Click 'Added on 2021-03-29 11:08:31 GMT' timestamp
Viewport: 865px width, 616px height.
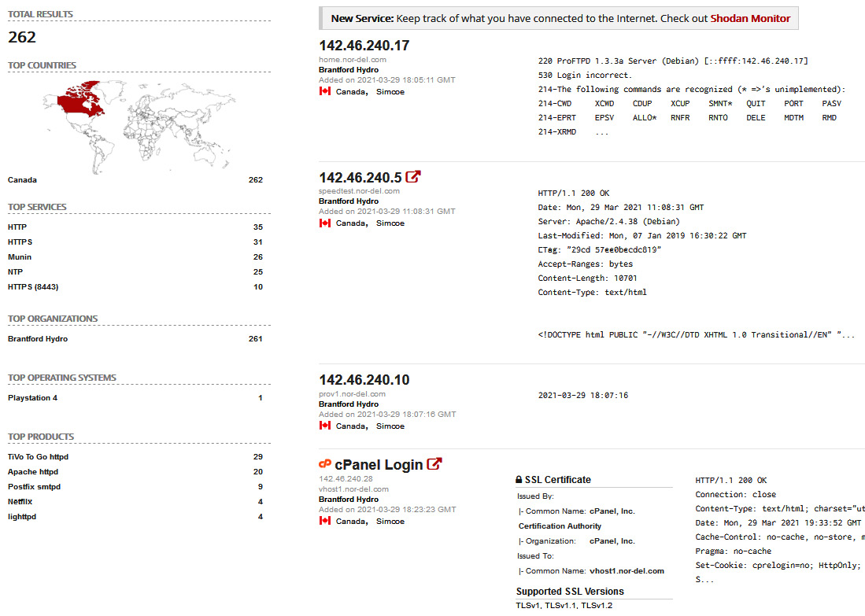386,211
